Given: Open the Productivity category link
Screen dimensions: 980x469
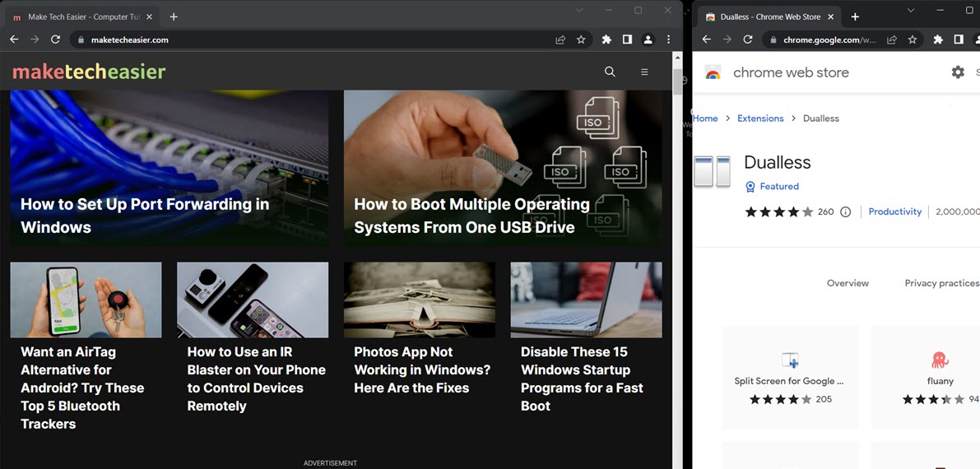Looking at the screenshot, I should [895, 212].
